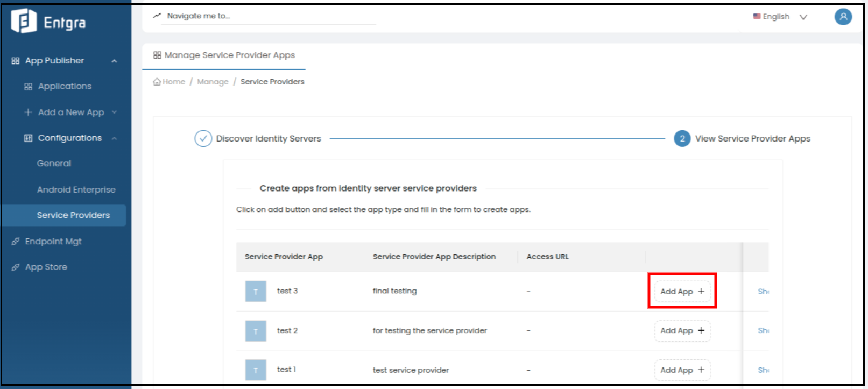The height and width of the screenshot is (389, 868).
Task: Open App Store from sidebar
Action: (x=46, y=267)
